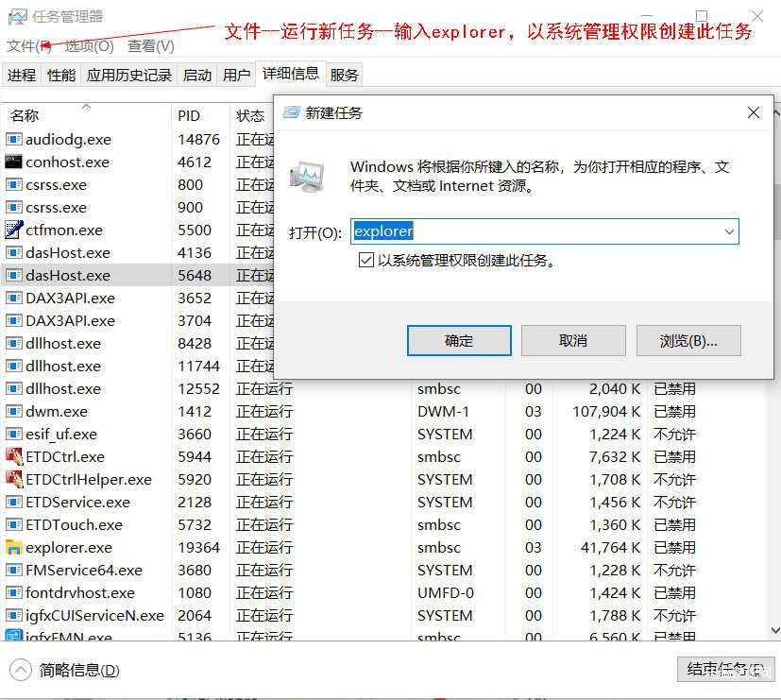The width and height of the screenshot is (781, 700).
Task: Click the 浏览(B)... button
Action: 688,341
